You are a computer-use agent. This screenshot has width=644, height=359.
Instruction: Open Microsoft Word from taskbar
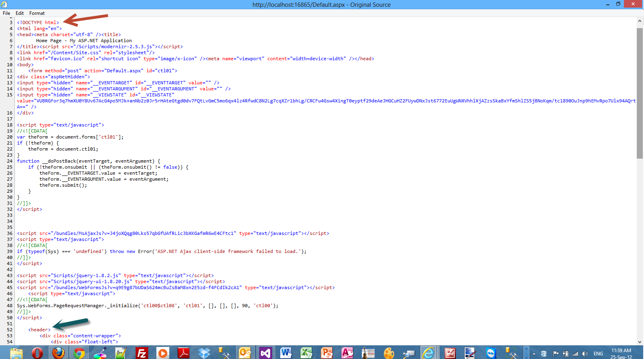coord(286,353)
